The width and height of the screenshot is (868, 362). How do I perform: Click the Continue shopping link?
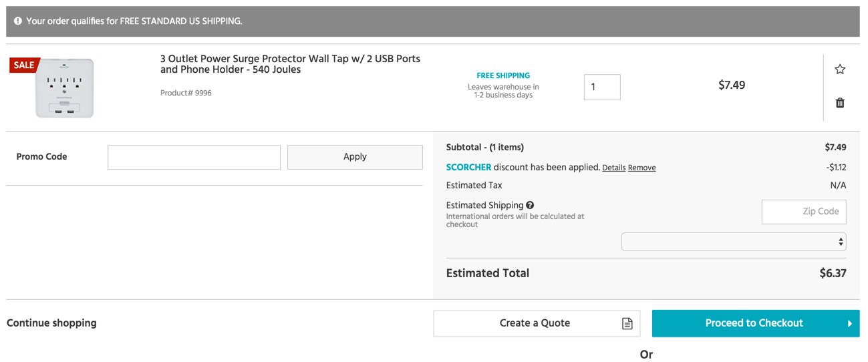[51, 323]
